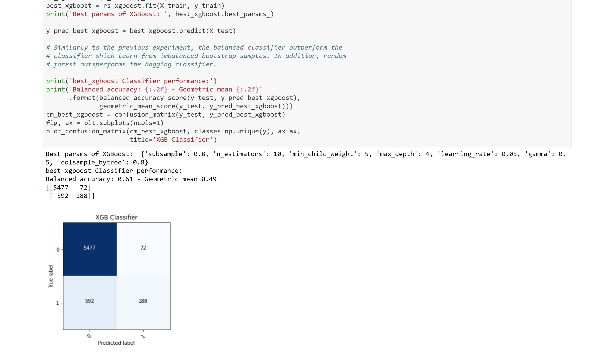The width and height of the screenshot is (599, 364).
Task: Select the 'title=XGB Classifier' string in code
Action: (x=173, y=140)
